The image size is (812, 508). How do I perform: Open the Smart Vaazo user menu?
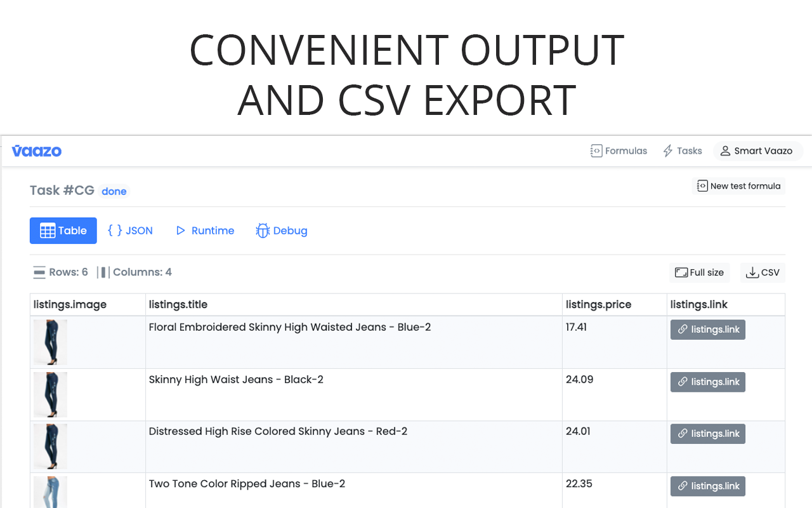pos(757,151)
